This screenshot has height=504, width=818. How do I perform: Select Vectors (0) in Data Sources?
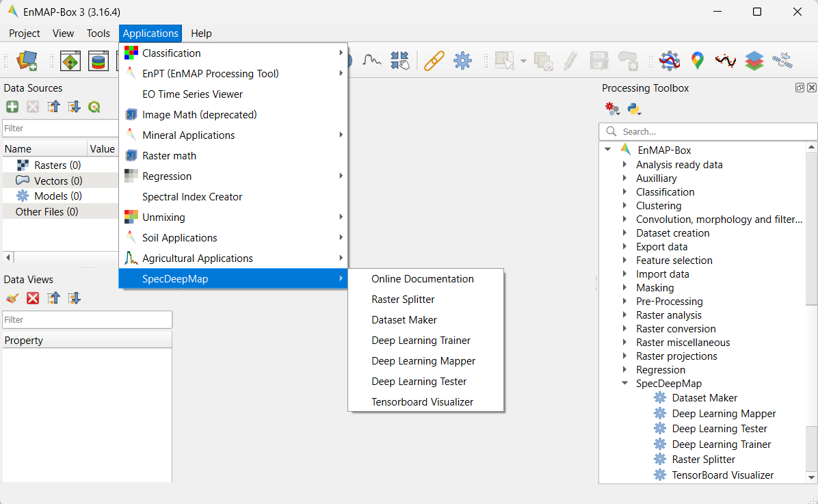[x=58, y=181]
